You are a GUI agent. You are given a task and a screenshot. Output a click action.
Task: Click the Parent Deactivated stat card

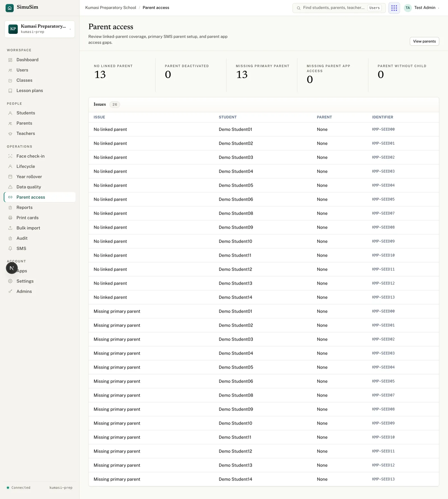click(191, 75)
